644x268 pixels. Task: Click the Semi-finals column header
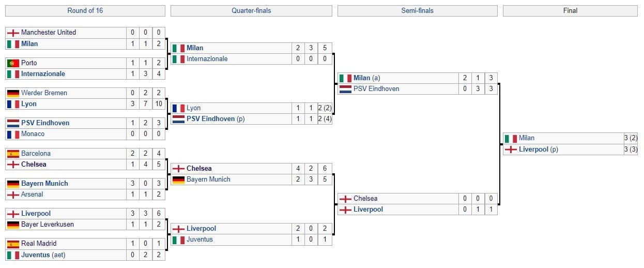click(x=417, y=11)
